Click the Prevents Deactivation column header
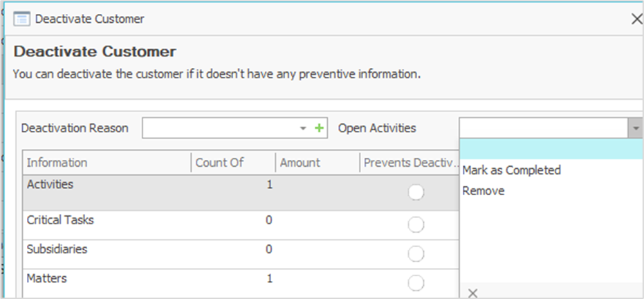The width and height of the screenshot is (644, 299). (x=410, y=163)
